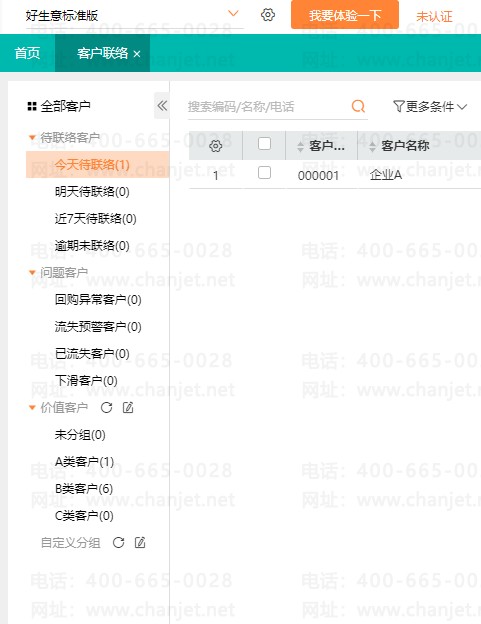The width and height of the screenshot is (481, 624).
Task: Click row number 1 cell
Action: [216, 175]
